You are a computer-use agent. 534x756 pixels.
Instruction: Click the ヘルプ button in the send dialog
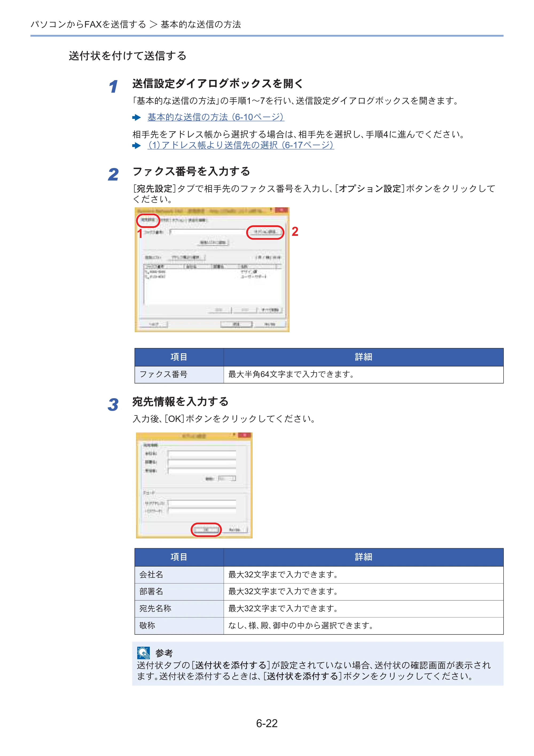pos(154,325)
